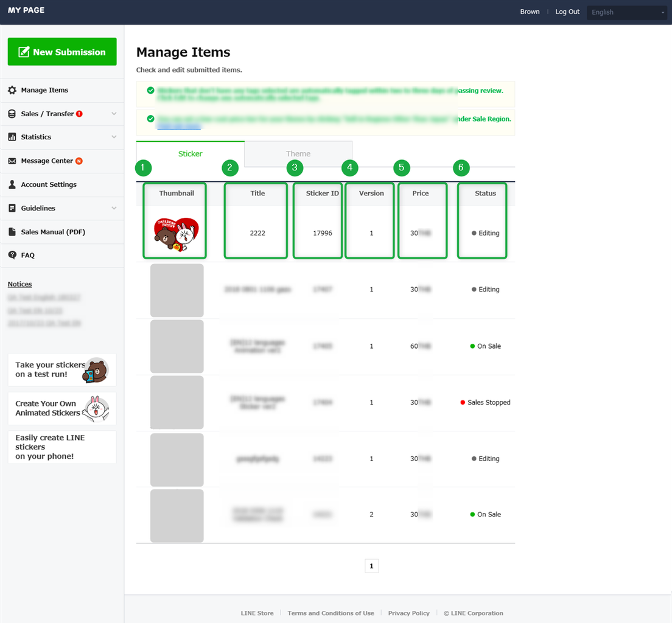Click the New Submission button
The image size is (672, 623).
61,52
